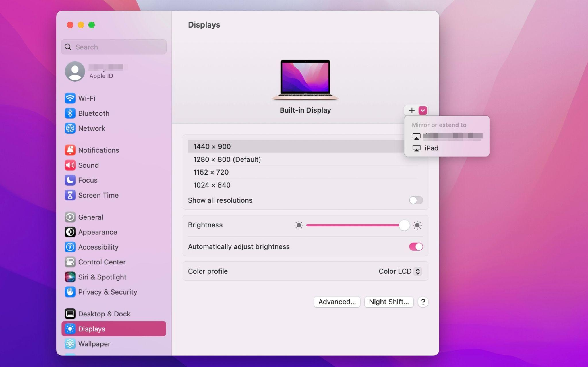The width and height of the screenshot is (588, 367).
Task: Click the Wi-Fi icon in sidebar
Action: [70, 98]
